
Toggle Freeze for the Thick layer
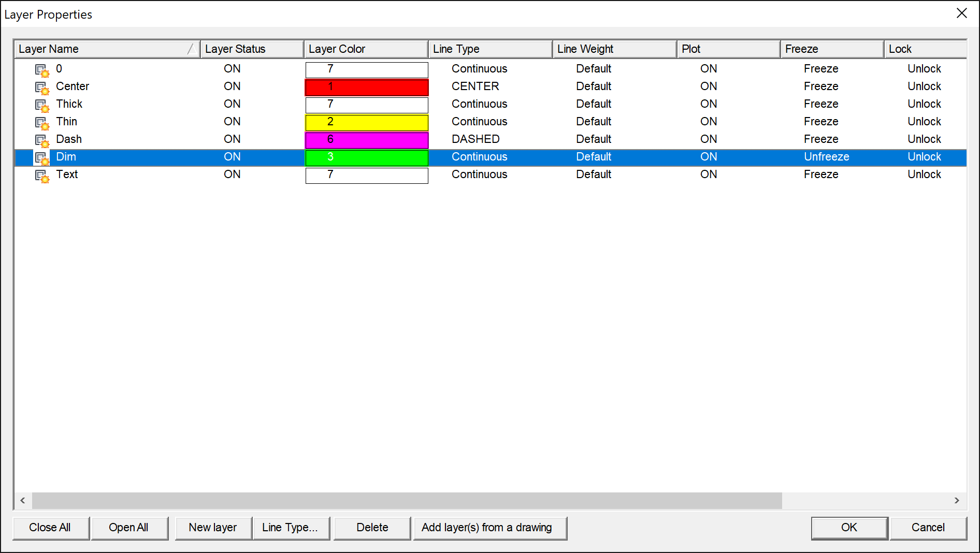click(820, 104)
